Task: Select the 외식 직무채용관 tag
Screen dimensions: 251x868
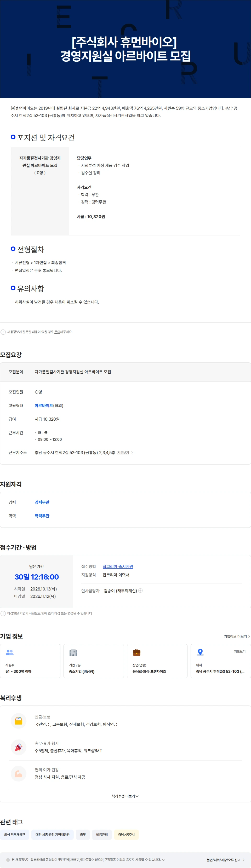Action: (x=14, y=834)
